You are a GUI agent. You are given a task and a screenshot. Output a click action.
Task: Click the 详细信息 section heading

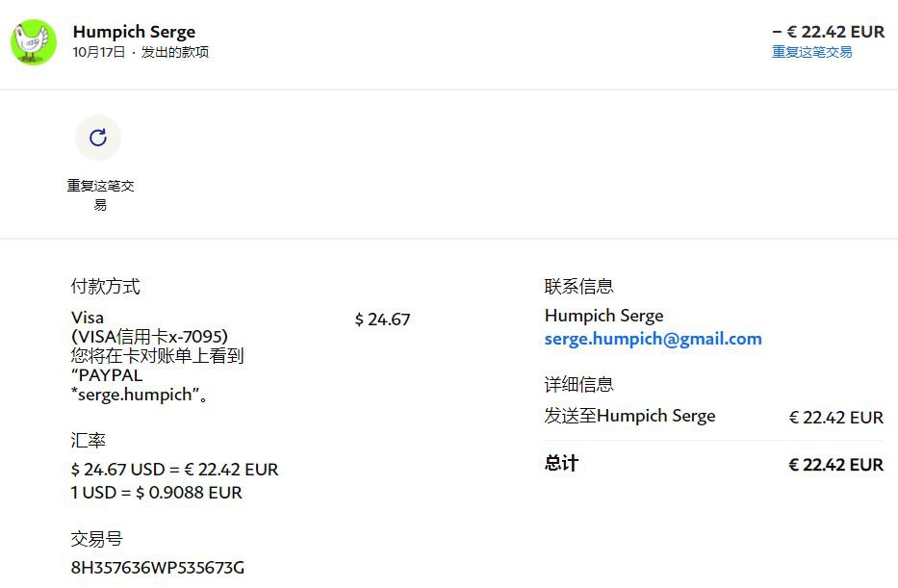coord(579,384)
